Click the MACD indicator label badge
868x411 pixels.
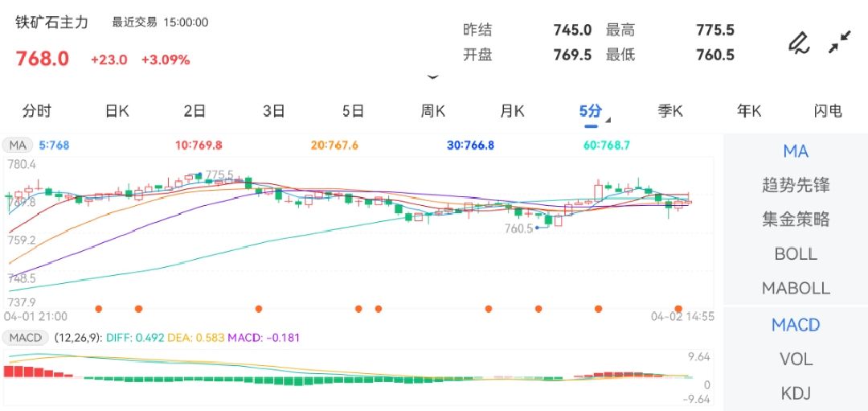[x=25, y=337]
